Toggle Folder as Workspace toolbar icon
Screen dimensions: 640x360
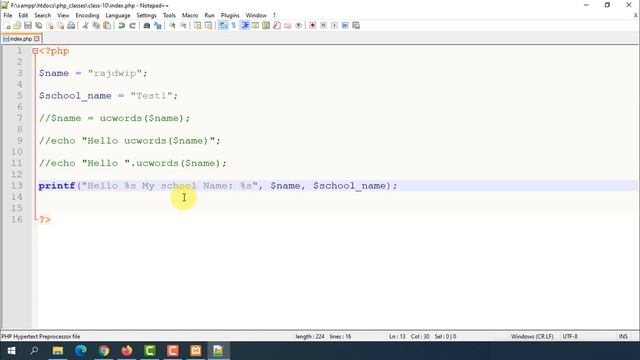pyautogui.click(x=288, y=25)
